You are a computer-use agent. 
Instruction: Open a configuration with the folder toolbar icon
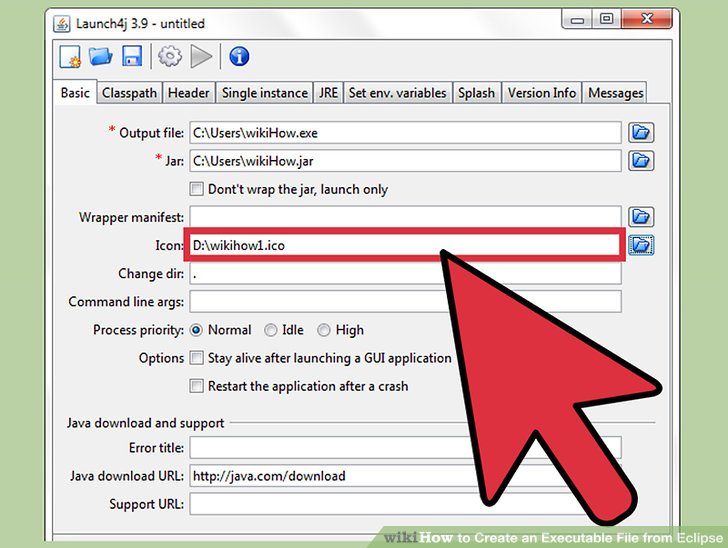(x=100, y=56)
